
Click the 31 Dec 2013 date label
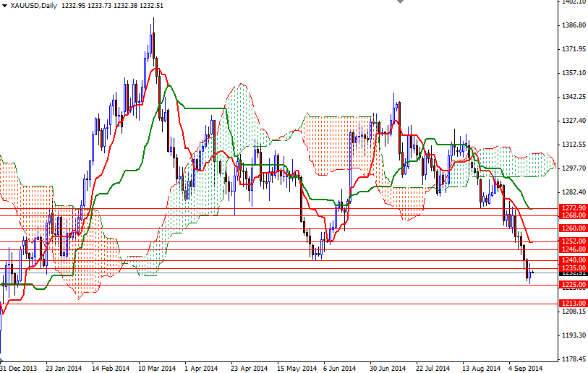[x=20, y=368]
